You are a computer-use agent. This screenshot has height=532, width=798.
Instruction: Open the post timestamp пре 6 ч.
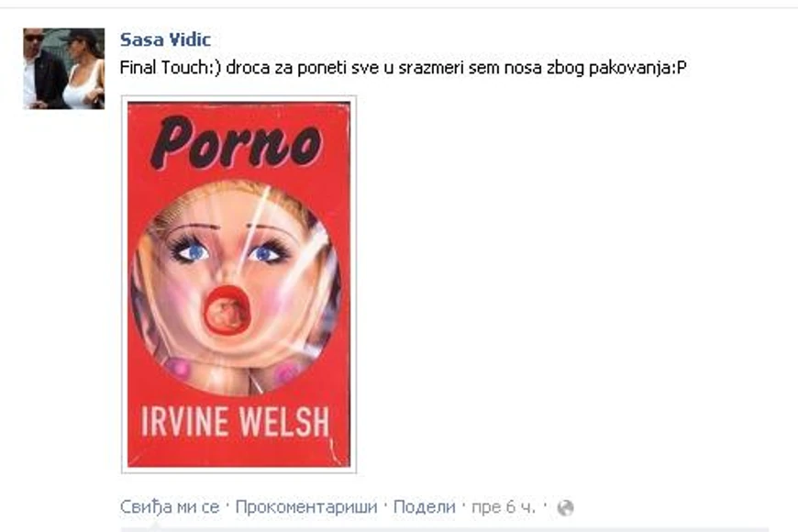tap(504, 507)
